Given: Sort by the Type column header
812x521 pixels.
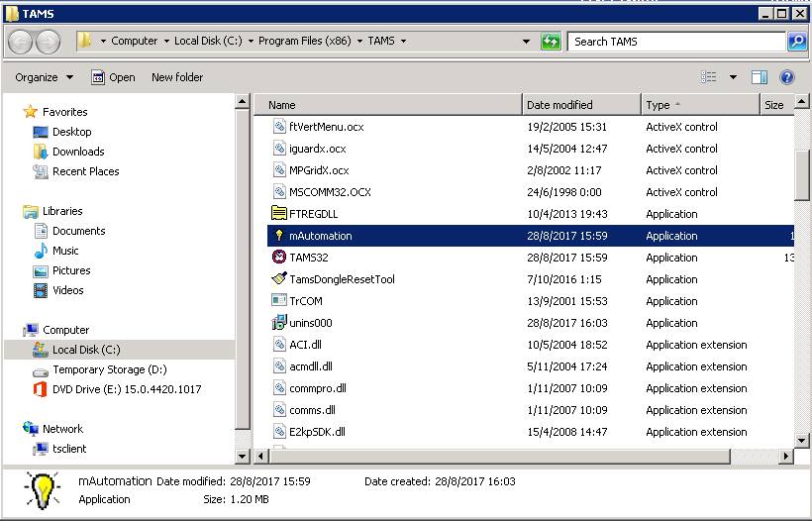Looking at the screenshot, I should point(700,105).
